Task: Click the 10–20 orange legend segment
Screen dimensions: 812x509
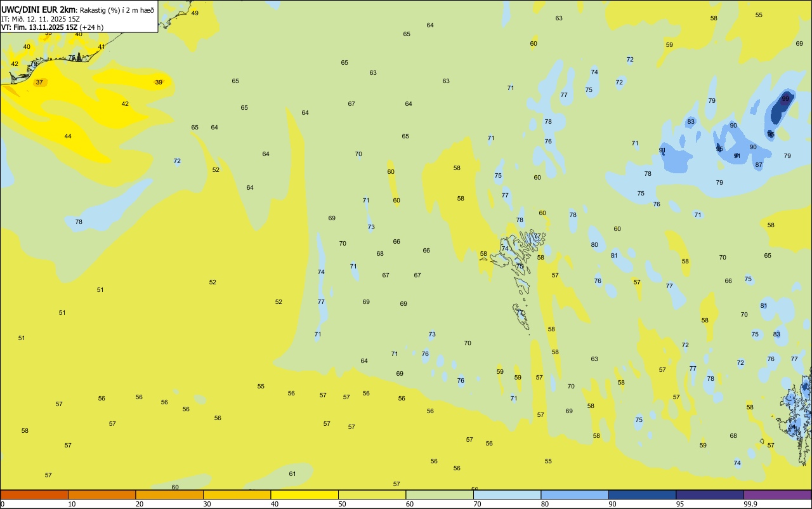Action: coord(101,494)
